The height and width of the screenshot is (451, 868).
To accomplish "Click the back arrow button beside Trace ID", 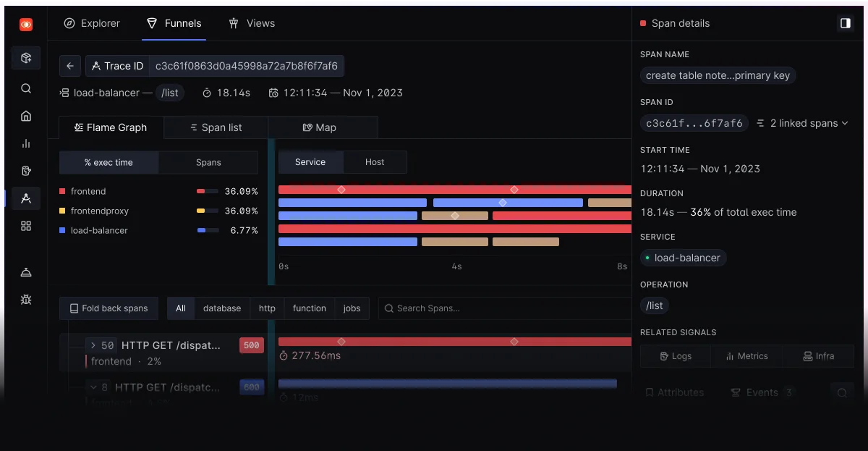I will coord(69,66).
